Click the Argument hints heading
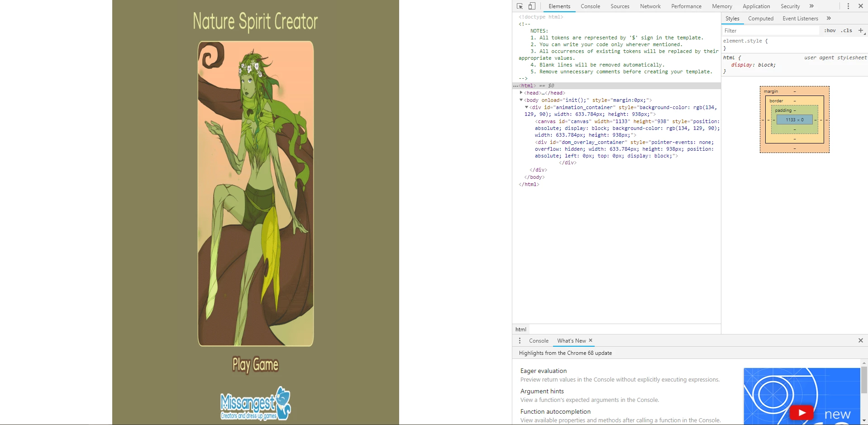The image size is (868, 425). tap(542, 391)
